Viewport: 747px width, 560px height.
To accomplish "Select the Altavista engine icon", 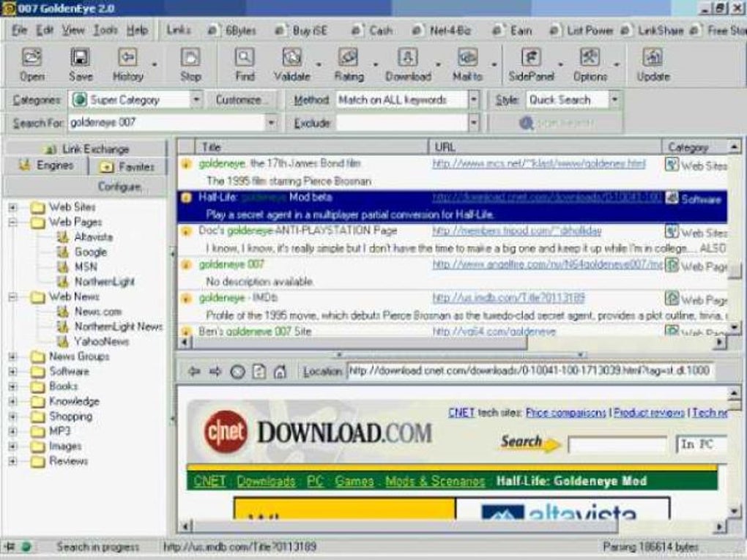I will (x=63, y=236).
